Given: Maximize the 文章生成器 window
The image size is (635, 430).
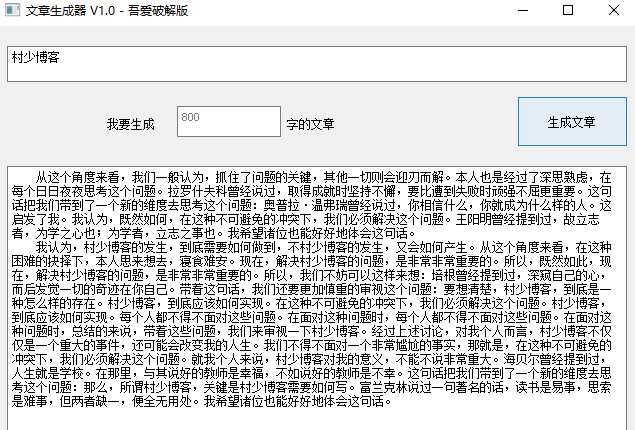Looking at the screenshot, I should click(568, 11).
